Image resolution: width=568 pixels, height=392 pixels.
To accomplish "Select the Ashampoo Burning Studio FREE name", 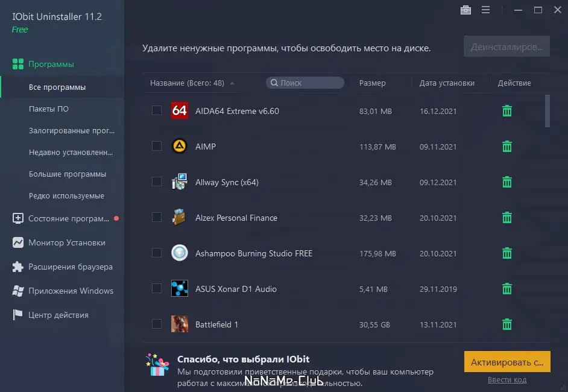I will (x=254, y=253).
